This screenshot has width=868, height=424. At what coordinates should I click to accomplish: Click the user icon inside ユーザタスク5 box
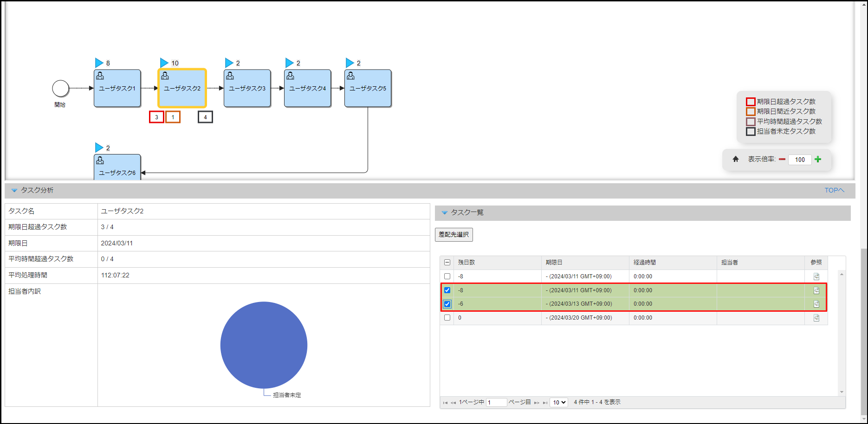coord(350,76)
